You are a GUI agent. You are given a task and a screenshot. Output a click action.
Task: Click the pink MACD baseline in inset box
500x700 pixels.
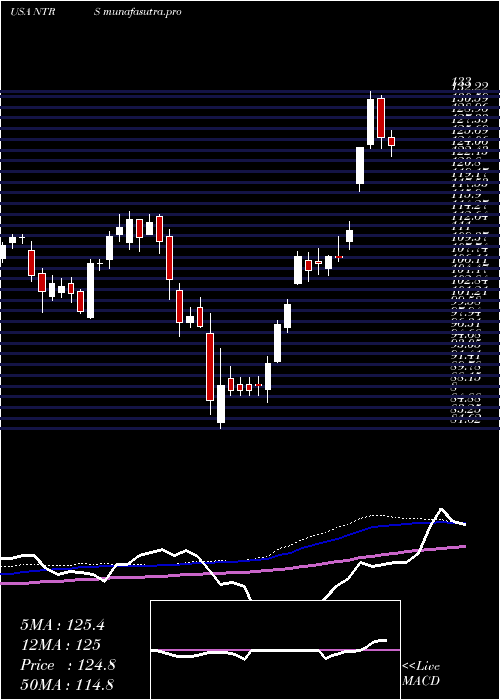pyautogui.click(x=275, y=650)
